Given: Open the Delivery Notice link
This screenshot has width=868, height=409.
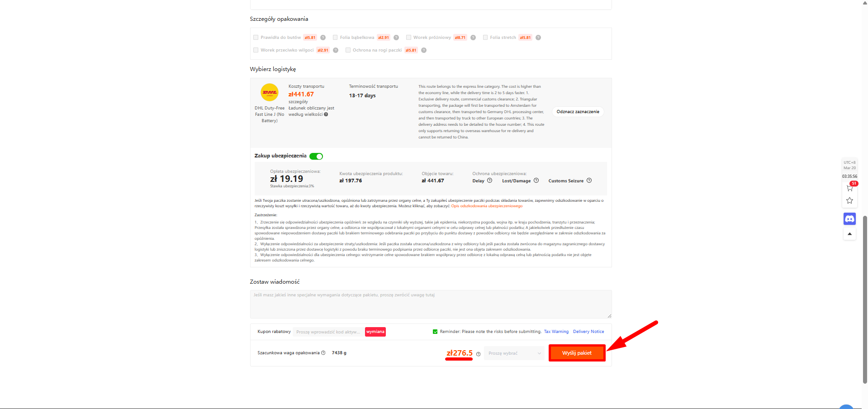Looking at the screenshot, I should (588, 332).
